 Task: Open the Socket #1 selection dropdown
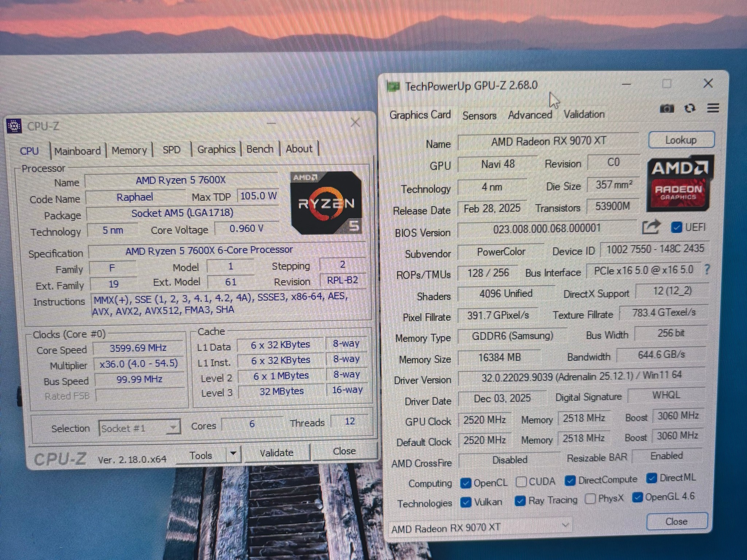(x=139, y=428)
